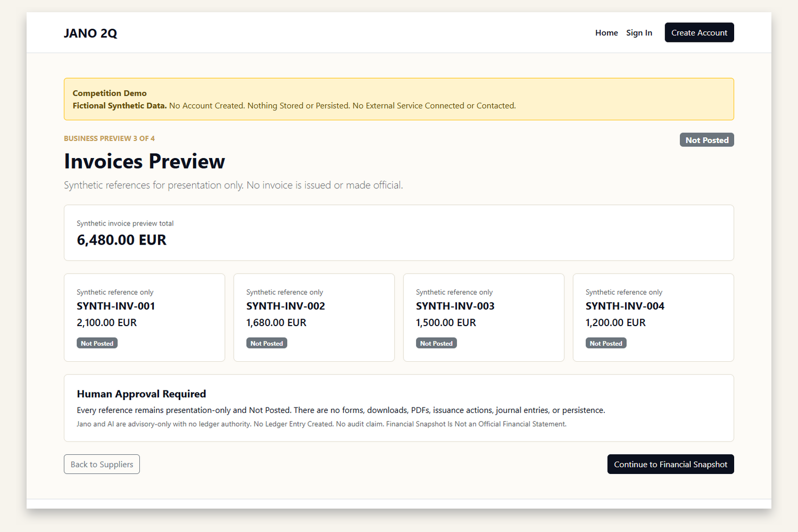Click the 6,480.00 EUR total card

[x=399, y=233]
